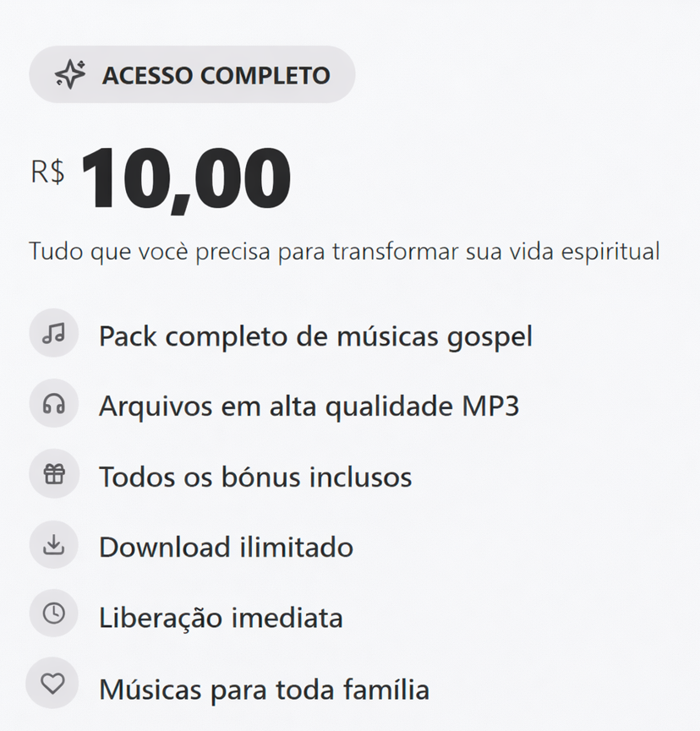The image size is (700, 731).
Task: Click the 10,00 price amount
Action: [185, 179]
